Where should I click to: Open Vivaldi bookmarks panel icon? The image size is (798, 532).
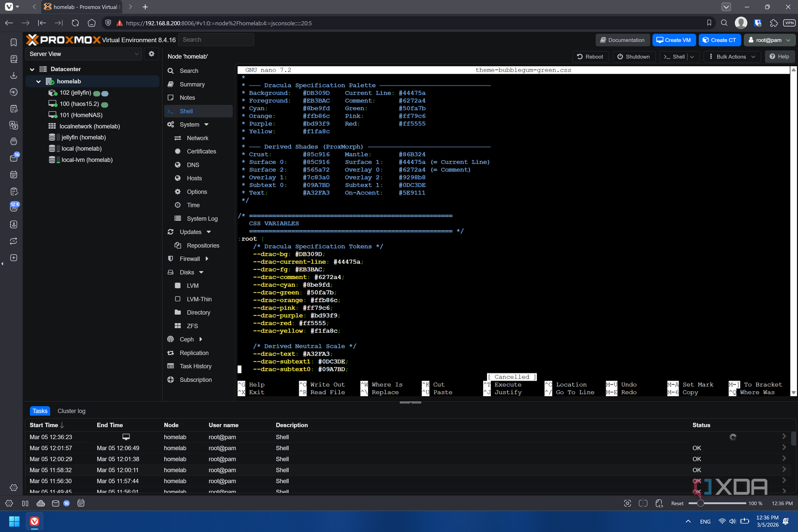coord(14,43)
